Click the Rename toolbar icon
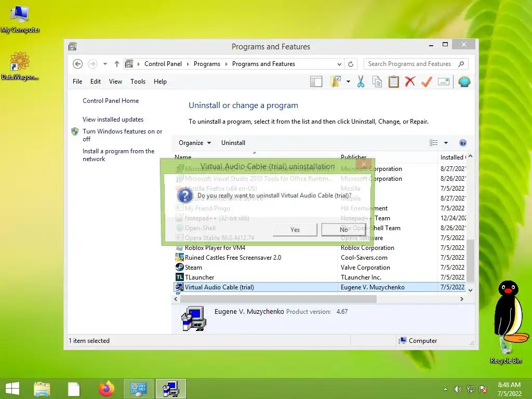The height and width of the screenshot is (399, 532). point(444,82)
